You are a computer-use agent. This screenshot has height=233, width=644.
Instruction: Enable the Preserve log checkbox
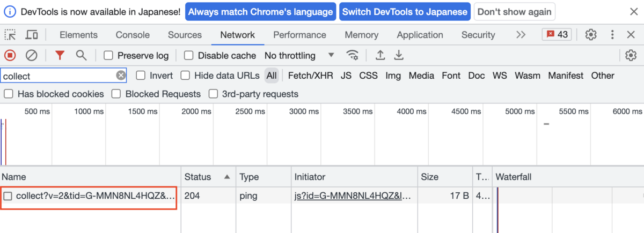[108, 56]
